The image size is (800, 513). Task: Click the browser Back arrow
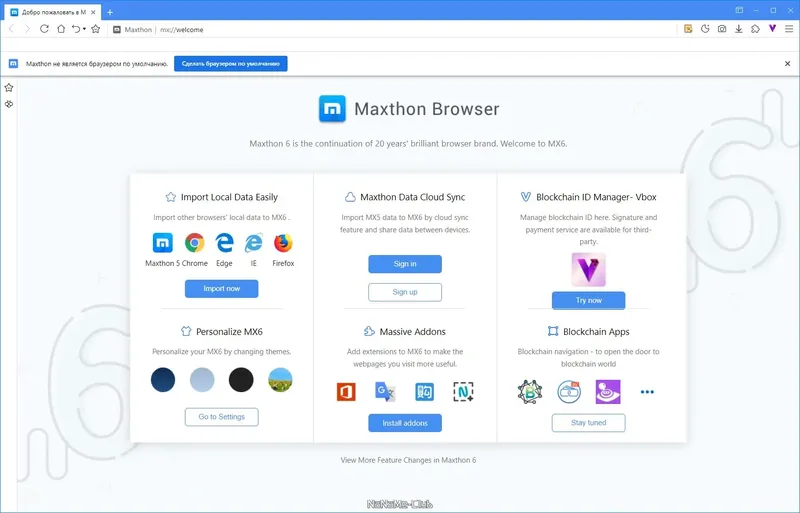pos(11,29)
